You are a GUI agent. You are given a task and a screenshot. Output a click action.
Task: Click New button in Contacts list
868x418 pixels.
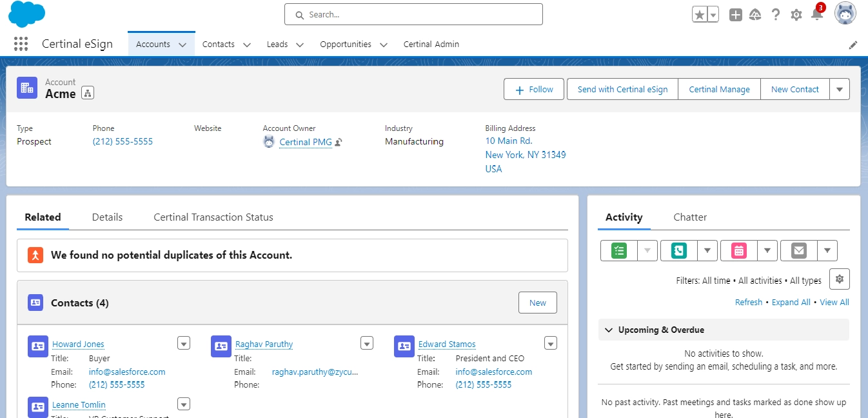coord(538,303)
